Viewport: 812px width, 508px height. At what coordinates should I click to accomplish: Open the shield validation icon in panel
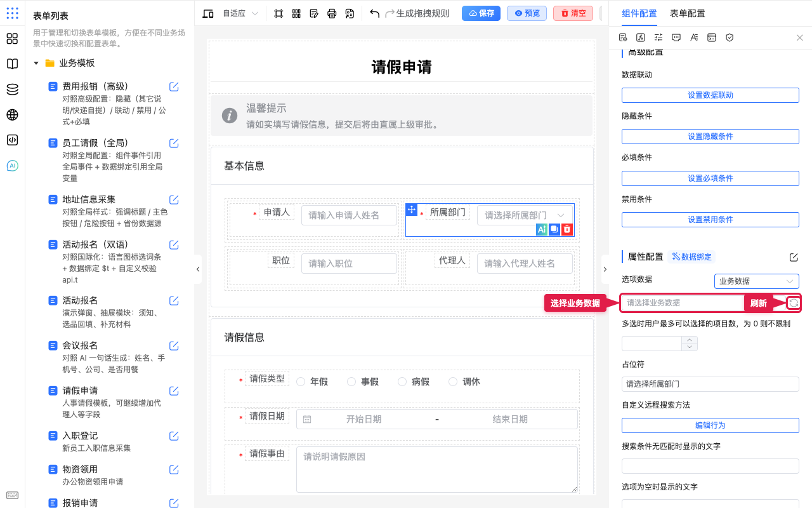[x=730, y=37]
